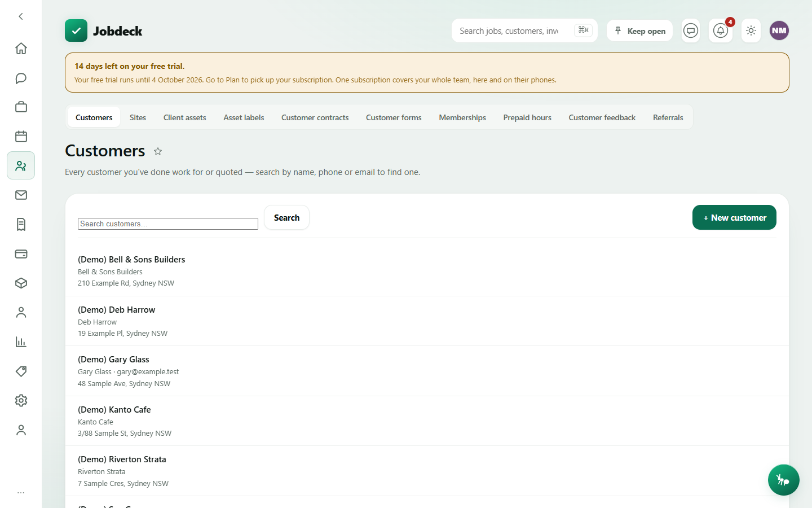Open notifications bell with 4 badge
This screenshot has height=508, width=812.
[721, 30]
